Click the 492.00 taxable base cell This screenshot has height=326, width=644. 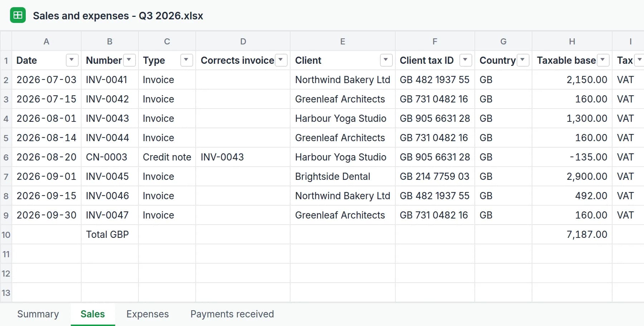pyautogui.click(x=572, y=196)
